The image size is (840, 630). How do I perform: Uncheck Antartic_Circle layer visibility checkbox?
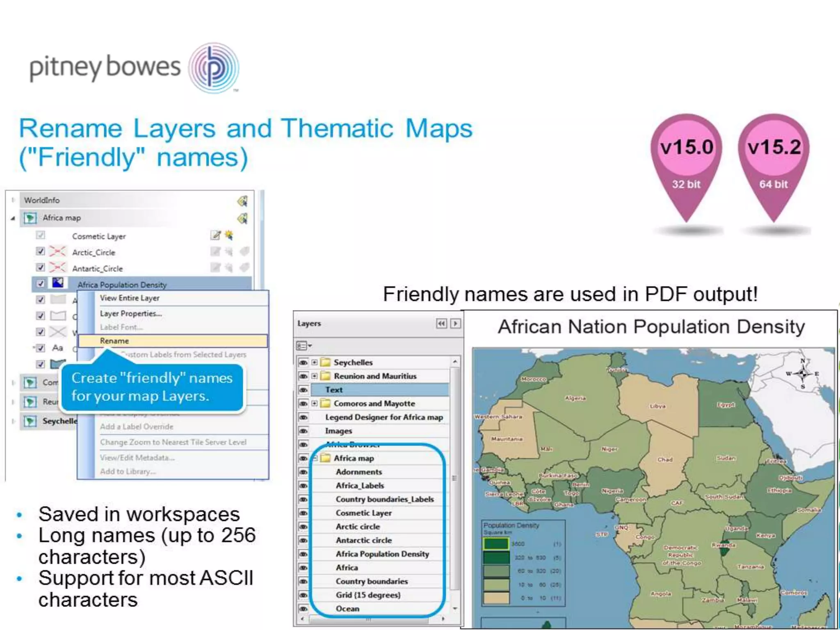(x=40, y=267)
